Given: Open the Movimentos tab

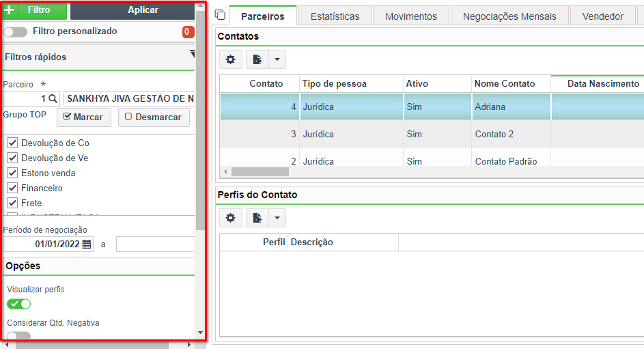Looking at the screenshot, I should [411, 16].
